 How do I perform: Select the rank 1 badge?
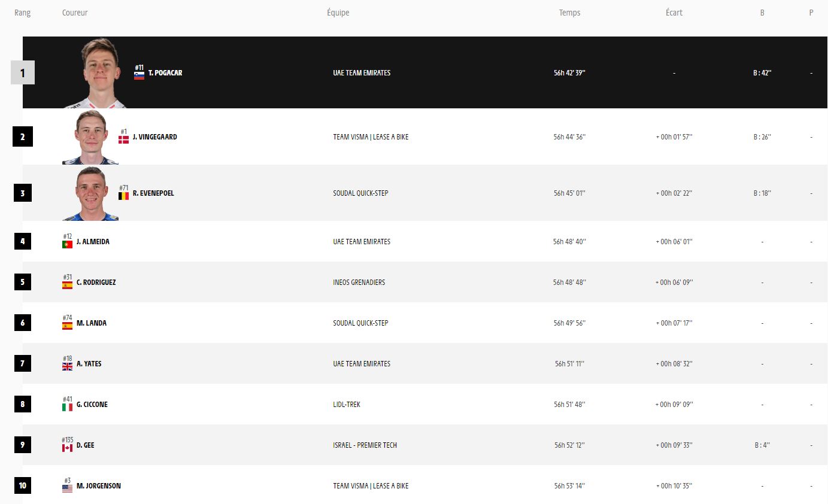point(23,73)
